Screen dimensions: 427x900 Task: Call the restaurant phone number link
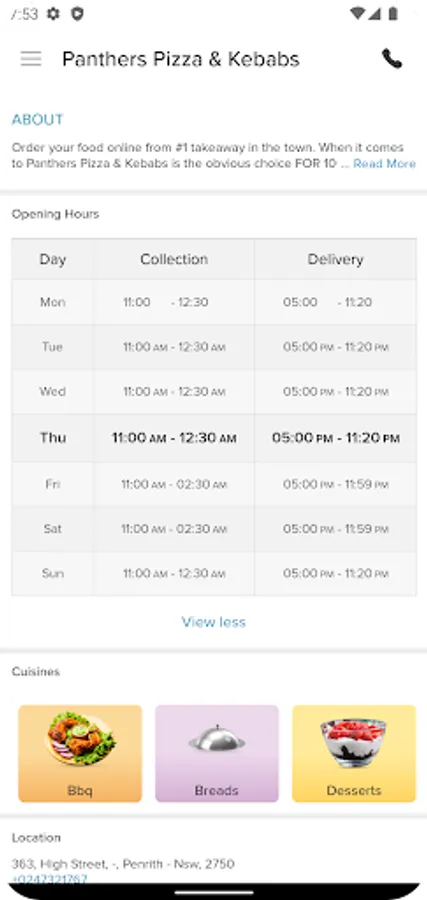[x=49, y=879]
